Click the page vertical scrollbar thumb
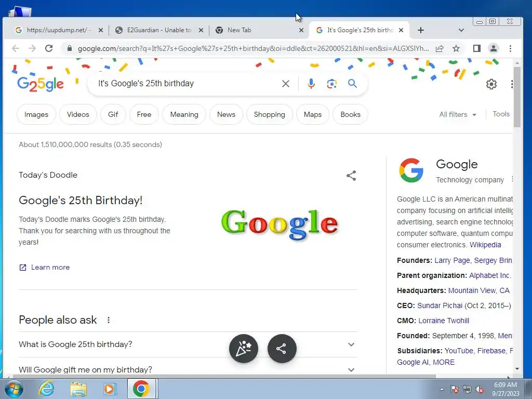This screenshot has width=532, height=399. [x=517, y=97]
